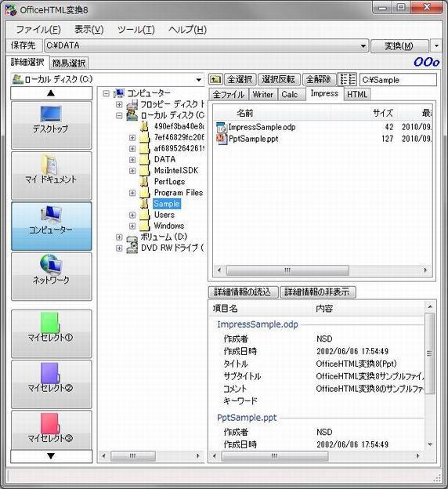Go up one folder using the folder-up icon
Image resolution: width=448 pixels, height=489 pixels.
pyautogui.click(x=215, y=79)
